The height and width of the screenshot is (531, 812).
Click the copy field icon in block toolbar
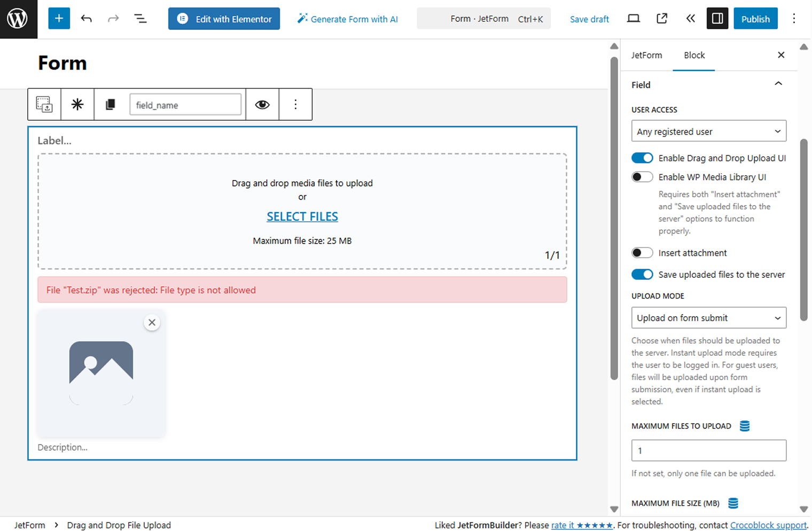[x=110, y=104]
